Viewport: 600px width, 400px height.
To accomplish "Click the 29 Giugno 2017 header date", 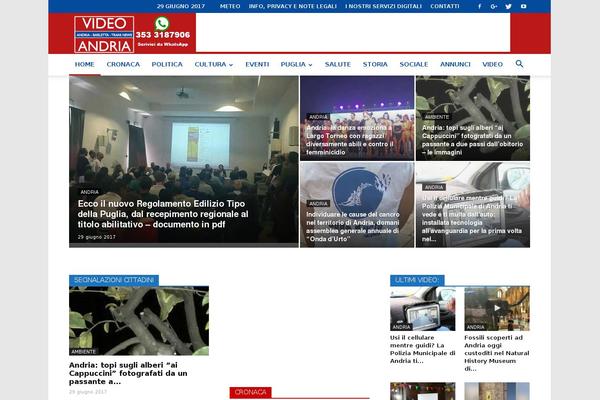I will tap(181, 7).
